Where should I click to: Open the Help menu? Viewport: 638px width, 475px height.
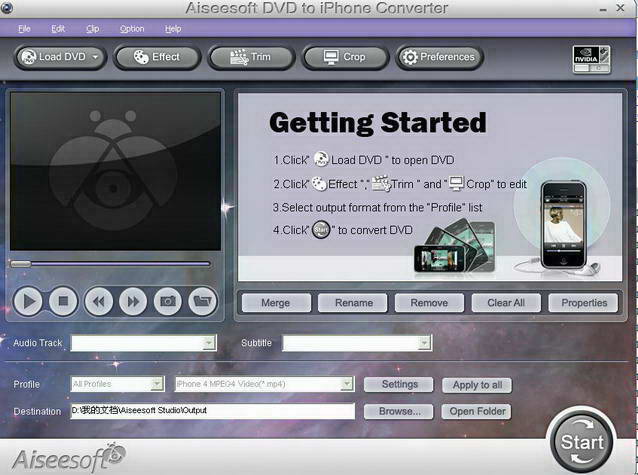[x=173, y=29]
